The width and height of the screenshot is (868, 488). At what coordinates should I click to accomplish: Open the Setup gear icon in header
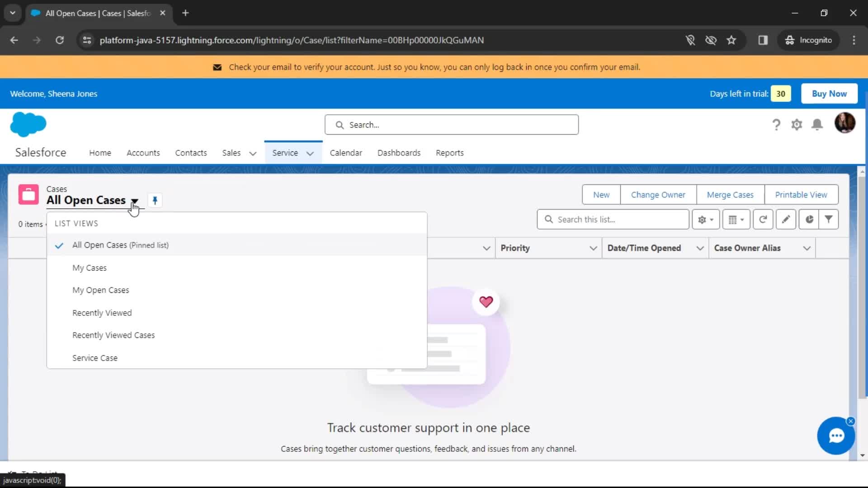[797, 124]
